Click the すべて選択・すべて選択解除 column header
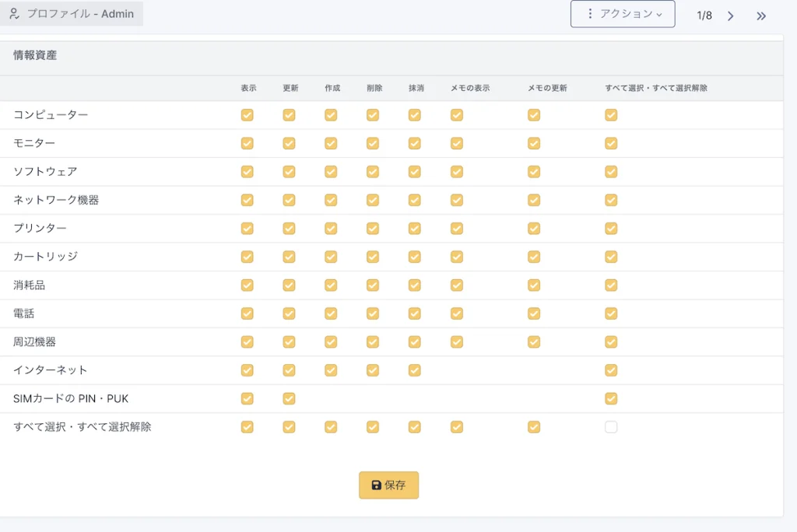The height and width of the screenshot is (532, 797). point(656,88)
